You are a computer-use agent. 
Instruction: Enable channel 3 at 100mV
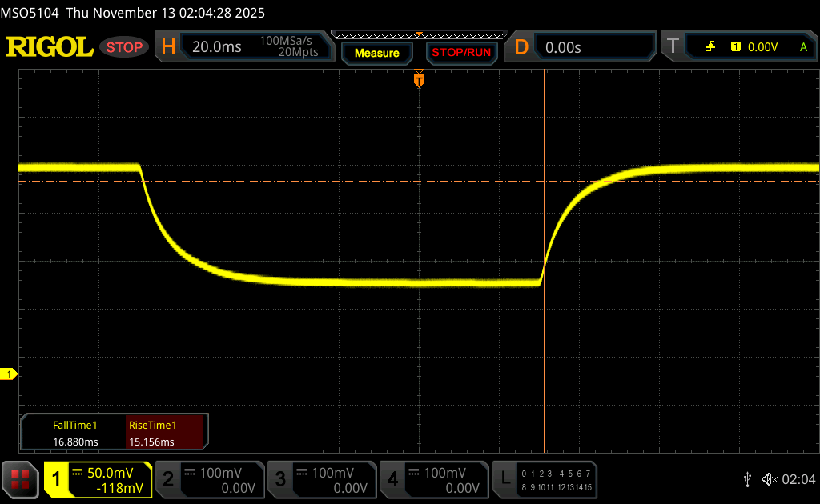(321, 479)
